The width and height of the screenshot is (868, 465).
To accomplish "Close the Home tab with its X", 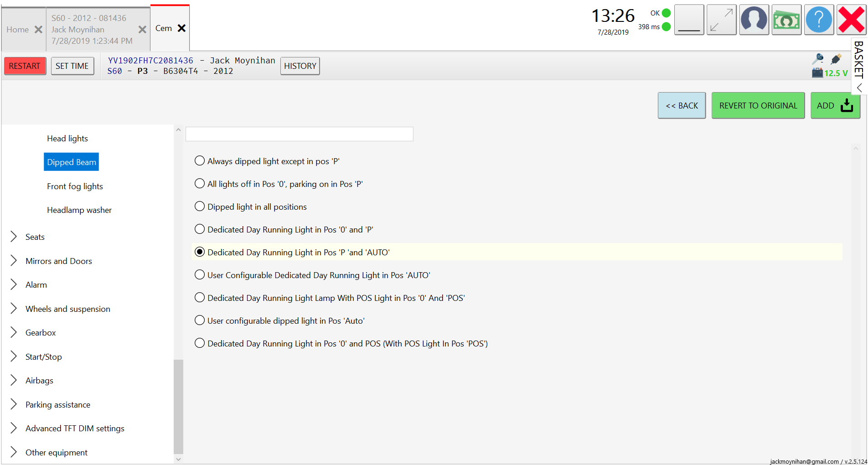I will click(x=38, y=30).
